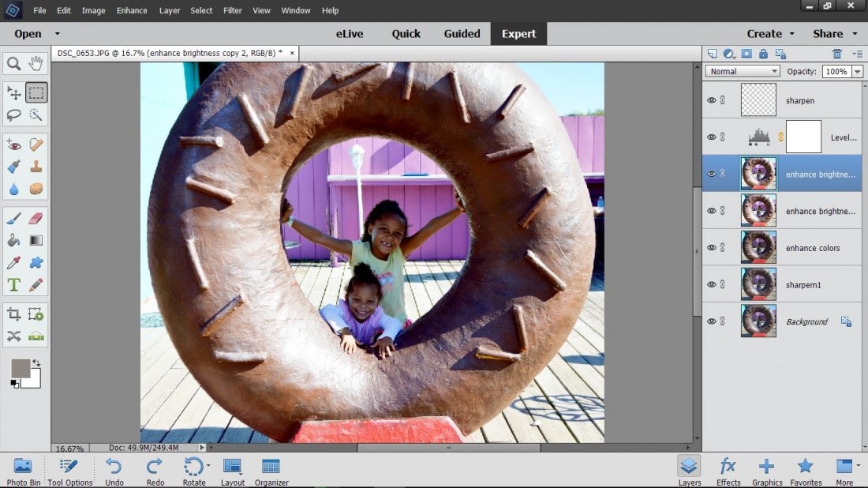Viewport: 868px width, 488px height.
Task: Switch to the Quick mode tab
Action: pos(406,34)
